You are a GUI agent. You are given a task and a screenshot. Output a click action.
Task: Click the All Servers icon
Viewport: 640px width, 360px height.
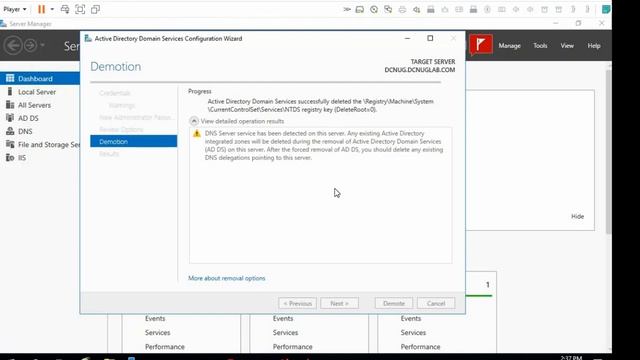(x=10, y=104)
